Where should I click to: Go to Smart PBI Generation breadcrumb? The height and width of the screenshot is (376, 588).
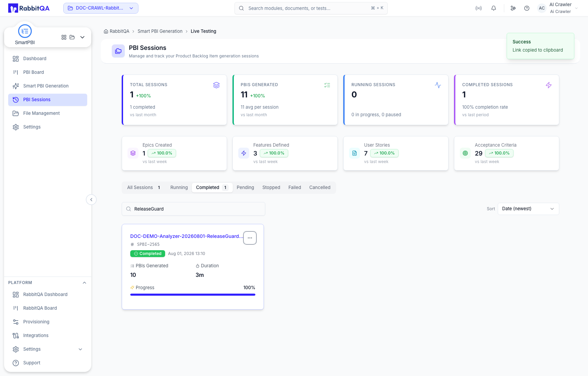[160, 31]
